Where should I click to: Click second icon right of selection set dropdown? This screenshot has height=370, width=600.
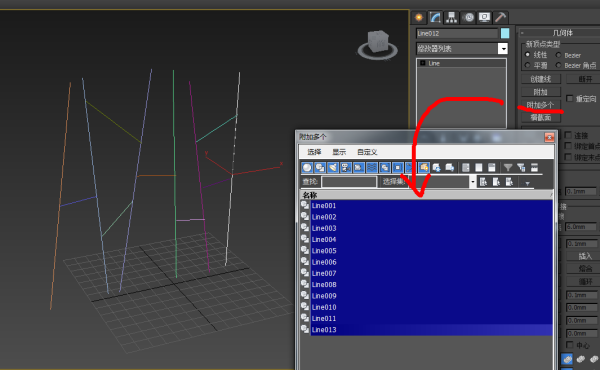pos(496,182)
